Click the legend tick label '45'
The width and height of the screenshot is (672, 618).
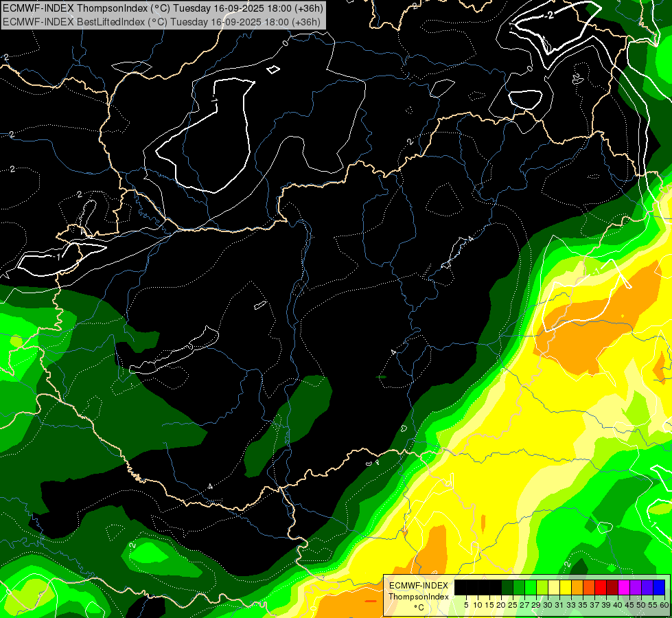pyautogui.click(x=629, y=605)
